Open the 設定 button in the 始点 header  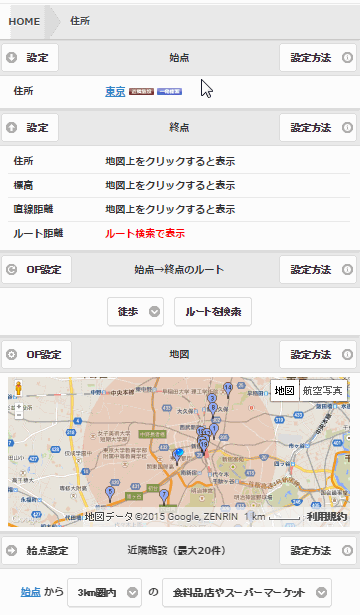point(30,58)
